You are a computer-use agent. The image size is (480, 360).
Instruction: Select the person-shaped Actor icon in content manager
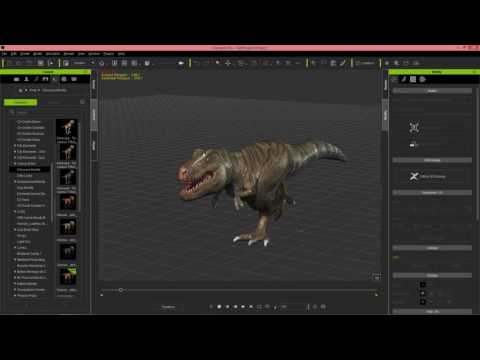[26, 79]
